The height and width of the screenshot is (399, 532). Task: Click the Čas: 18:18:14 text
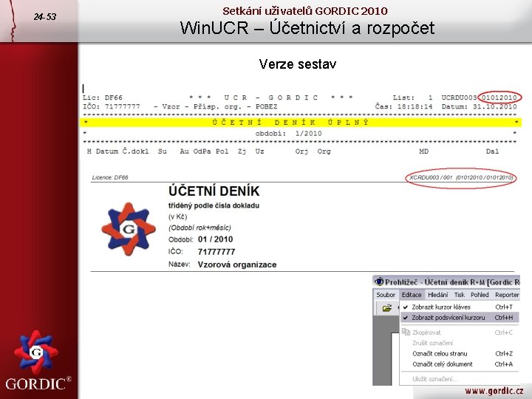click(403, 106)
